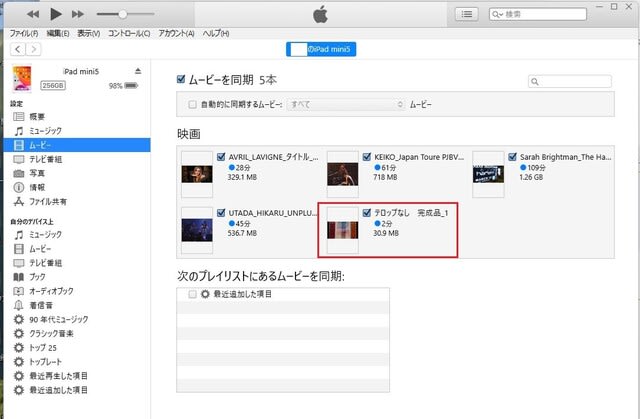This screenshot has height=419, width=640.
Task: Uncheck the テロップなし 完成品_1 checkbox
Action: 367,213
